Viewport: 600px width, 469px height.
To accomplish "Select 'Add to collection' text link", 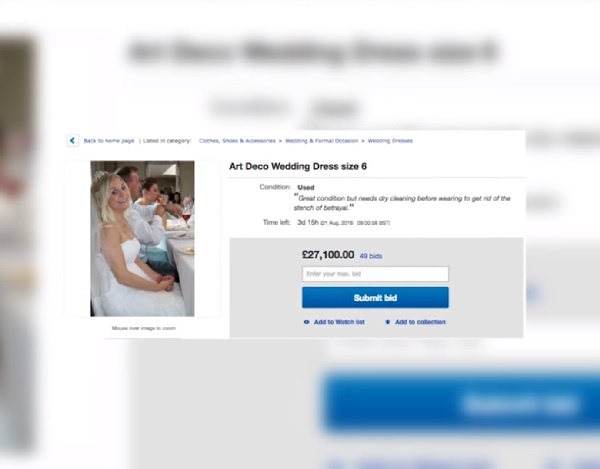I will pos(421,322).
